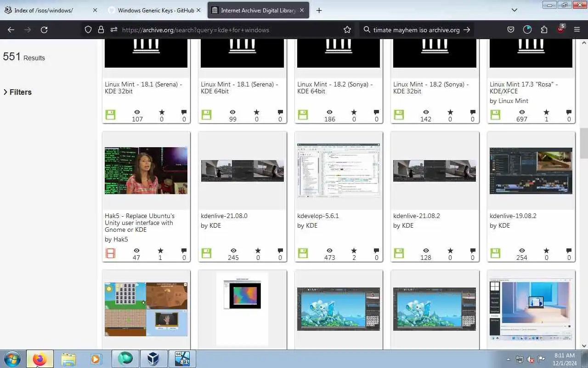Screen dimensions: 588x368
Task: Open the Windows Start menu orb
Action: coord(12,359)
